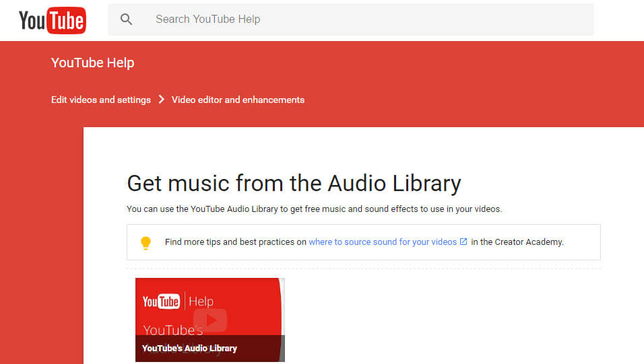Click the breadcrumb chevron separator
The image size is (644, 364).
pyautogui.click(x=162, y=100)
